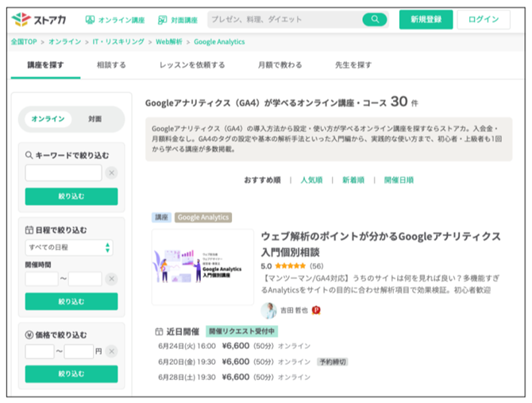Screen dimensions: 532x403
Task: Open the Web解析 breadcrumb
Action: 169,42
